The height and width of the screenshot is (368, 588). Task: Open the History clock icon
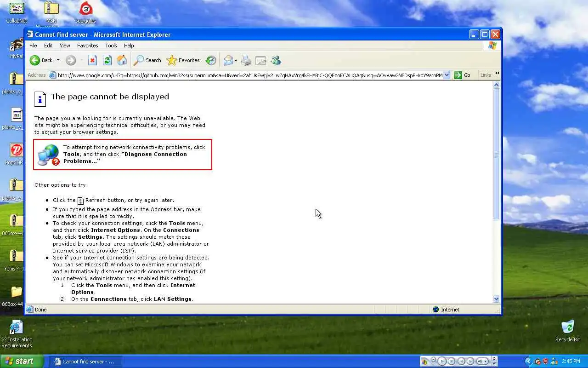[x=211, y=60]
